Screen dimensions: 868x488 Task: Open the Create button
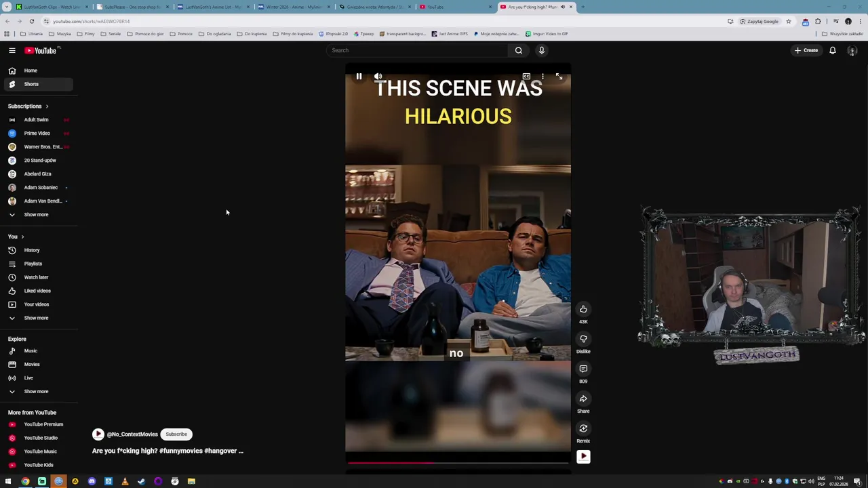tap(806, 50)
